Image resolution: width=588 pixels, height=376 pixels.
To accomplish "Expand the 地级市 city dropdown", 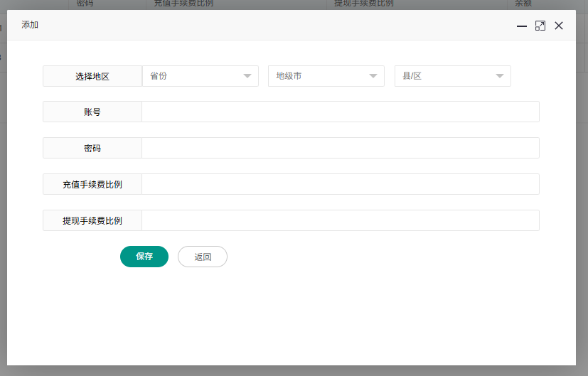I will pos(326,76).
